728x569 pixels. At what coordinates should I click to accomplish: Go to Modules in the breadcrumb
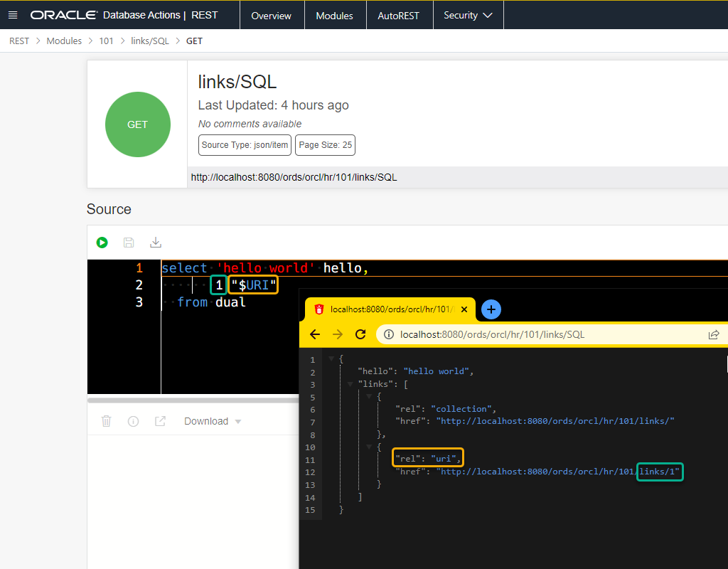[x=64, y=41]
